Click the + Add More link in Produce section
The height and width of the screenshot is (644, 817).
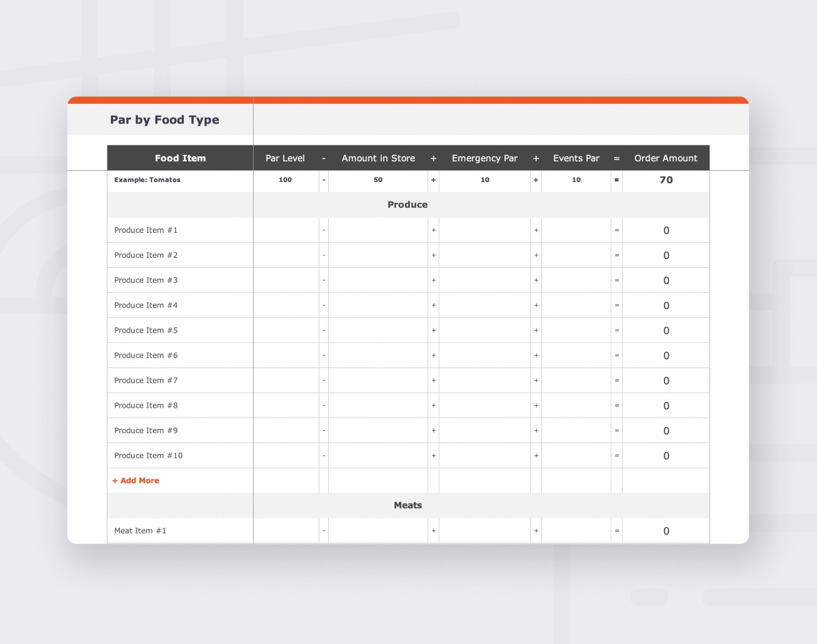pos(135,480)
